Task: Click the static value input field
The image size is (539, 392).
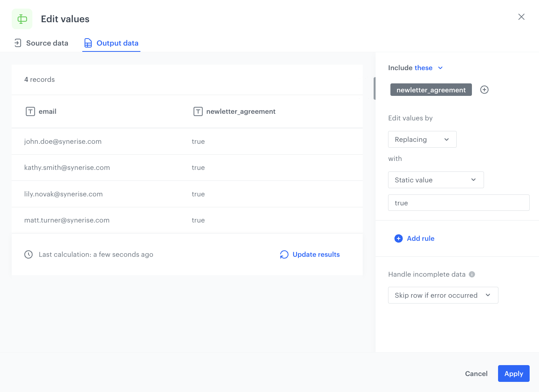Action: point(458,203)
